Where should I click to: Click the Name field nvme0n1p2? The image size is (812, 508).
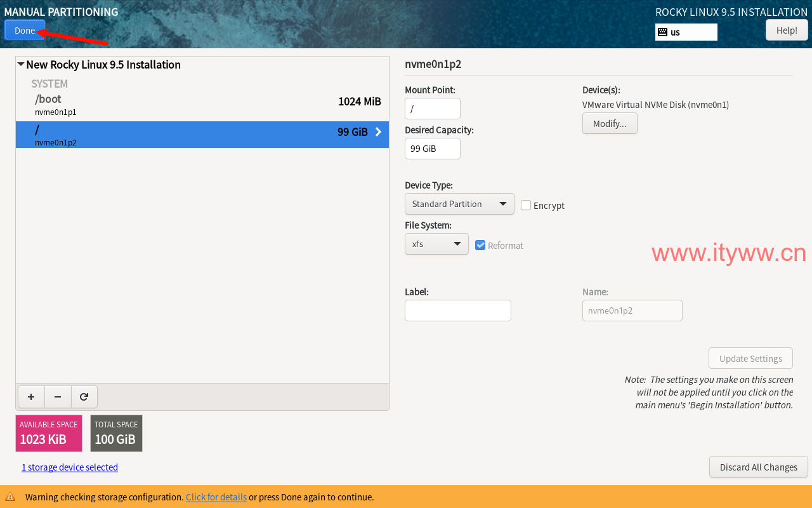point(632,311)
